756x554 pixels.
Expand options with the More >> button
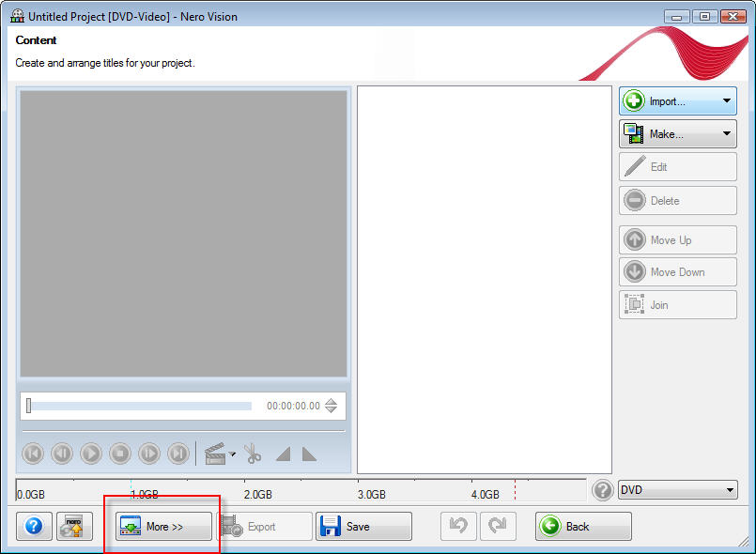pyautogui.click(x=163, y=526)
